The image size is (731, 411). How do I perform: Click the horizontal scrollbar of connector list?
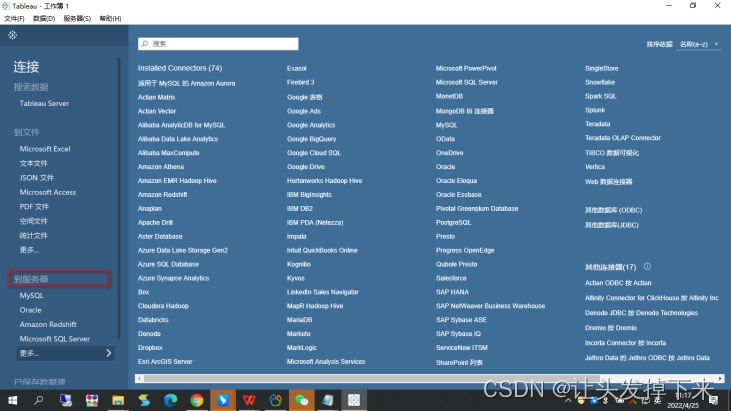pos(372,379)
